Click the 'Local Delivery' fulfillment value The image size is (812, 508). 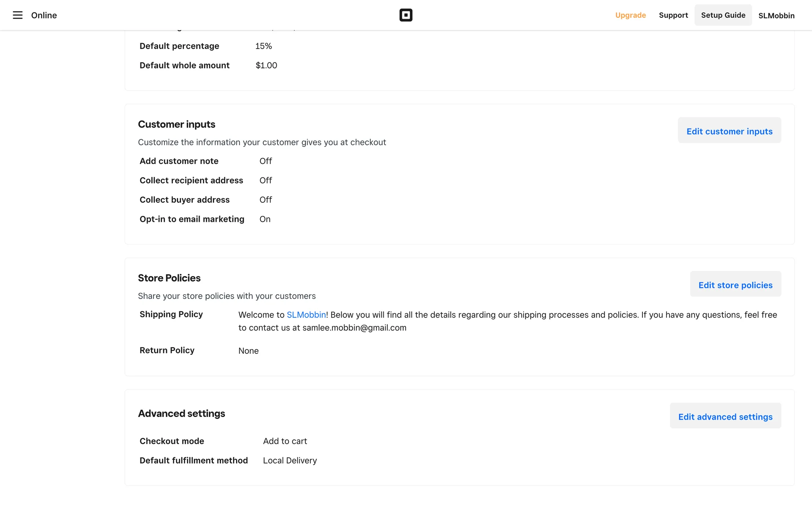pos(290,461)
